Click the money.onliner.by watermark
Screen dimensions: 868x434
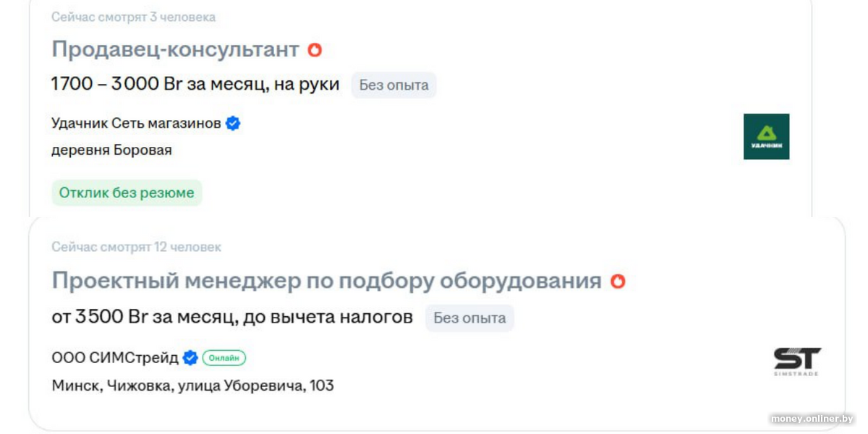[812, 419]
